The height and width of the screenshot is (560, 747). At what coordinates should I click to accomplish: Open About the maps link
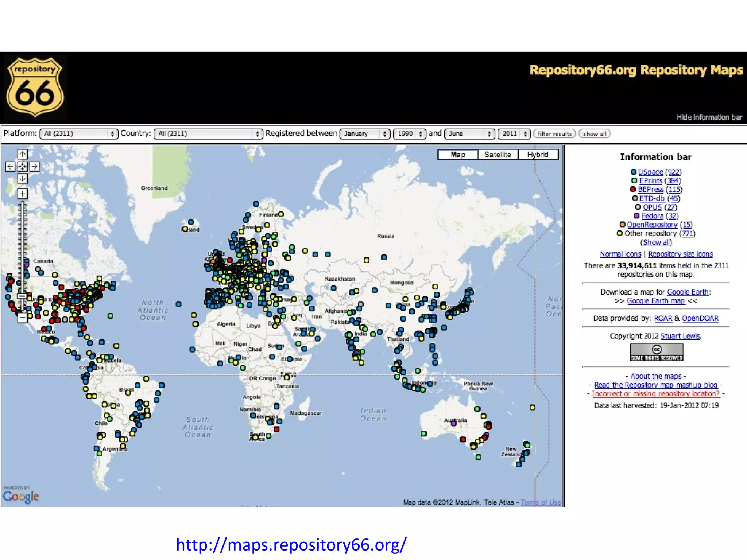656,376
